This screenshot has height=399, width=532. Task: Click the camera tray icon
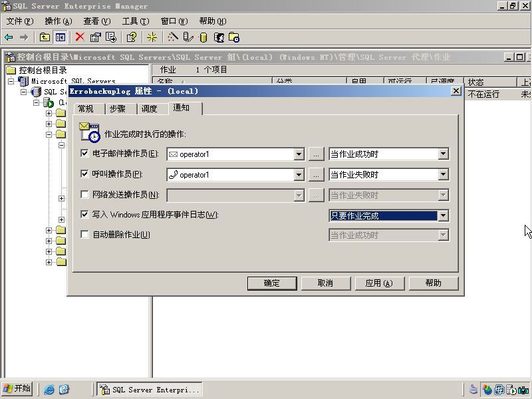tap(524, 390)
